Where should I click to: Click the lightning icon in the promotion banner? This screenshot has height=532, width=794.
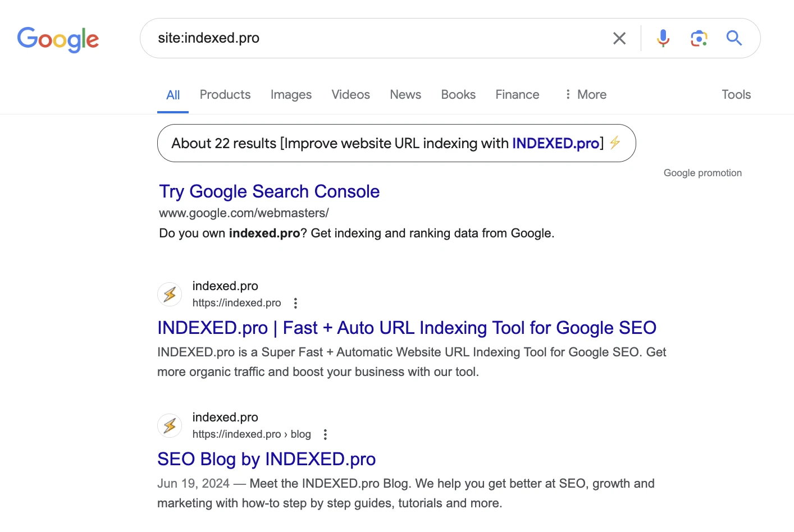coord(615,143)
